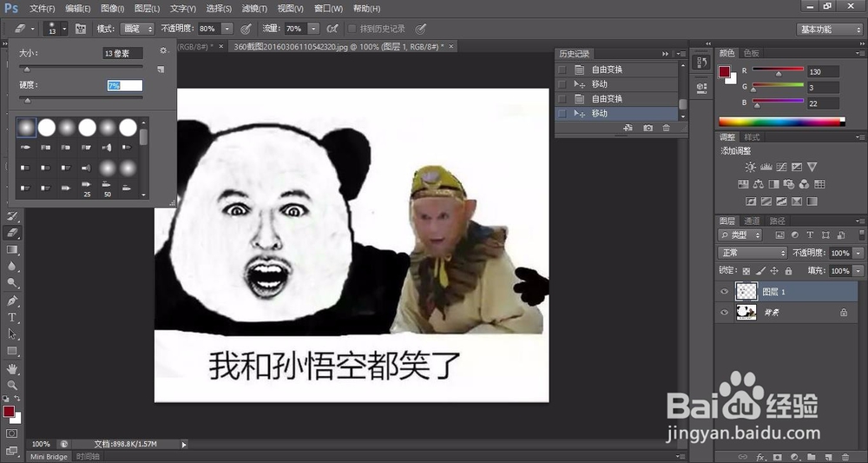The image size is (868, 463).
Task: Click history panel snapshot camera icon
Action: (648, 128)
